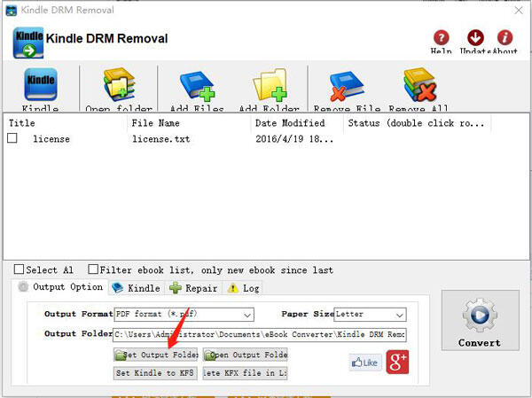Enable the Select All checkbox
This screenshot has height=398, width=532.
coord(20,269)
